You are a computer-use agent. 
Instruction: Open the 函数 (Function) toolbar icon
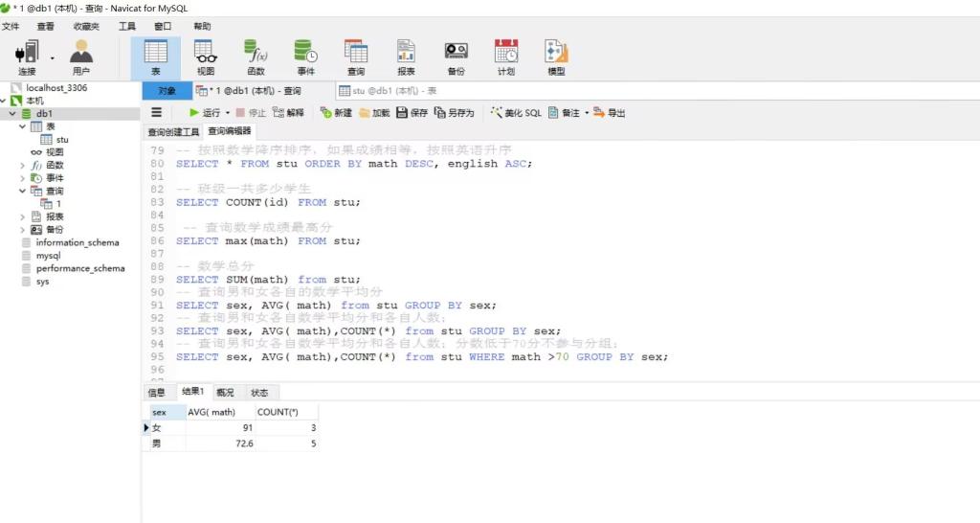(x=256, y=57)
